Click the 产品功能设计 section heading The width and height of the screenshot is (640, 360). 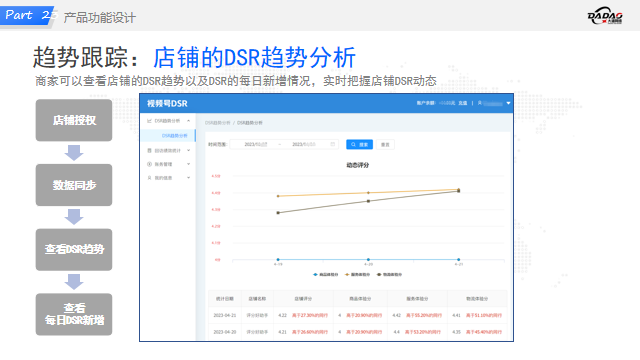[100, 18]
